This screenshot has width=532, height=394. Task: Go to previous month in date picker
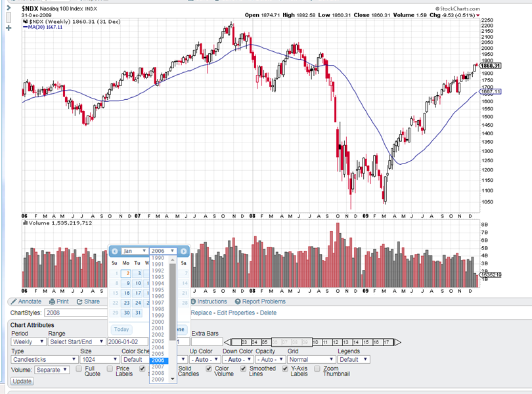tap(115, 251)
